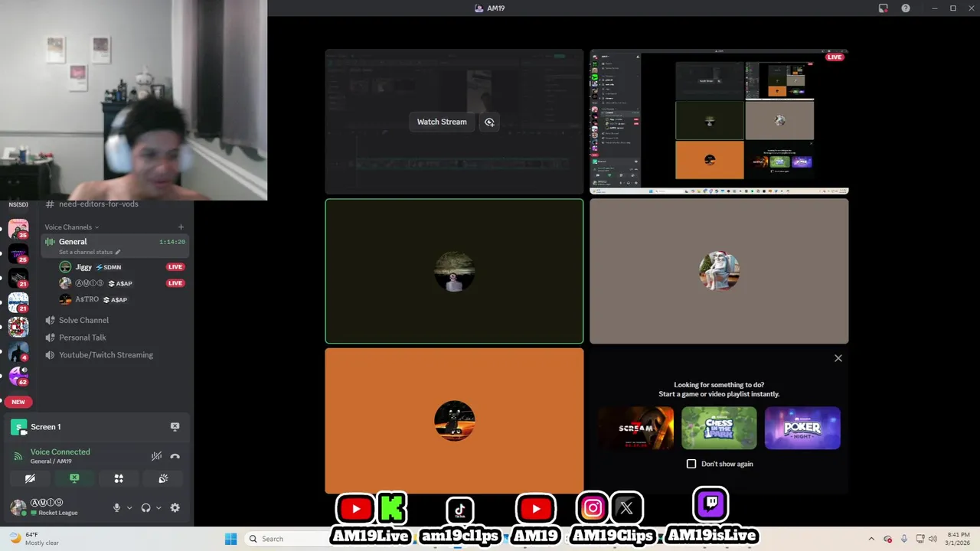Select the gray participant tile
980x551 pixels.
(x=719, y=271)
